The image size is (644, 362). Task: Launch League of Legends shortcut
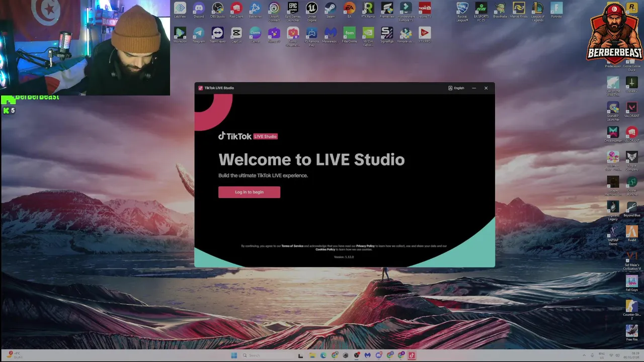(537, 12)
